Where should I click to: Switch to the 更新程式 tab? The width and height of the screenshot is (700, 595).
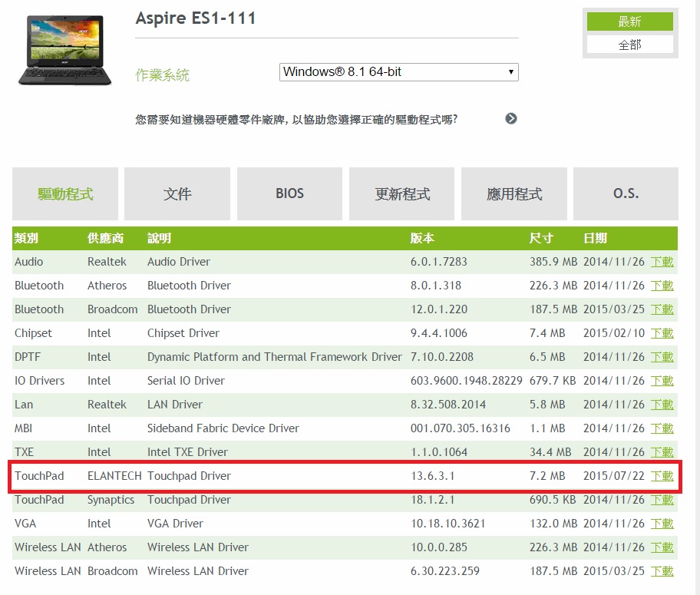[401, 194]
